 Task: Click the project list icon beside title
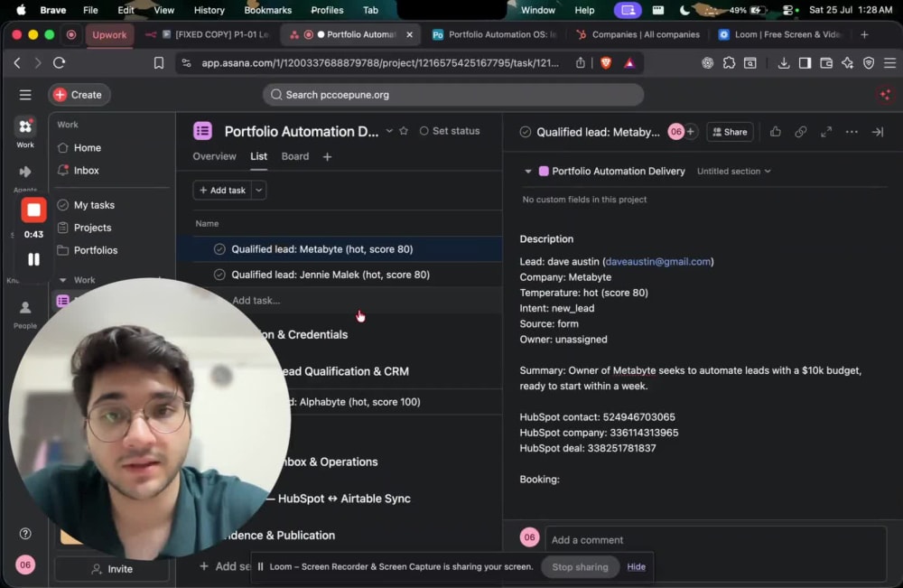(202, 131)
